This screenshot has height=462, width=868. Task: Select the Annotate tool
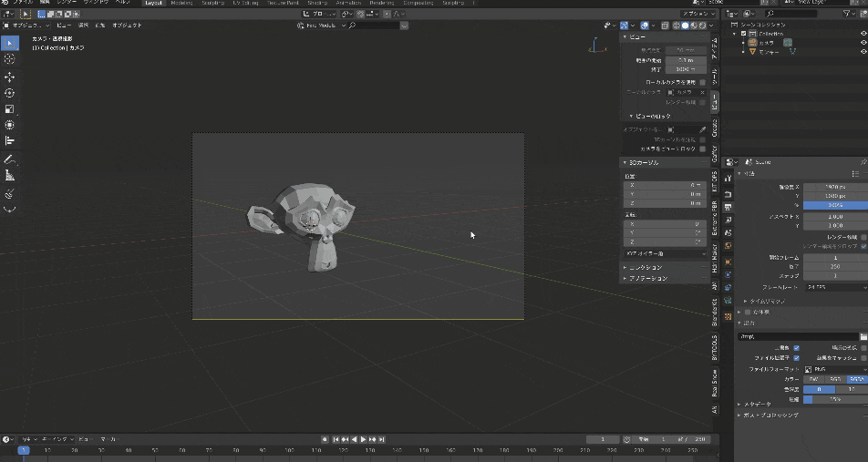pos(10,159)
